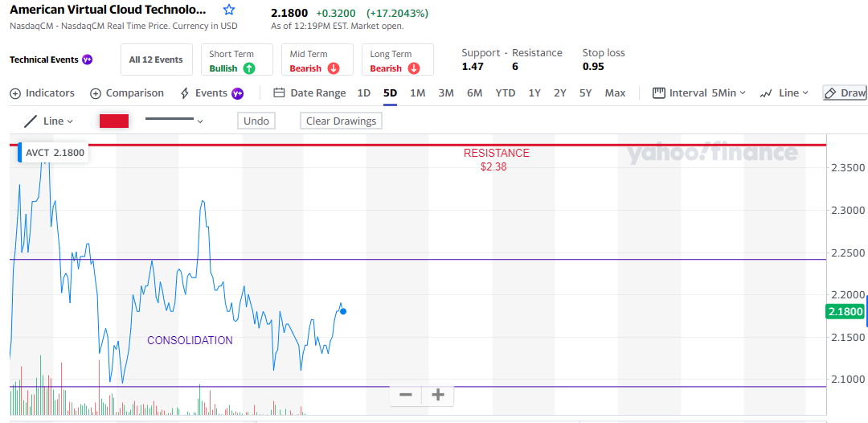Viewport: 868px width, 423px height.
Task: View Long Term Bearish outlook
Action: (398, 60)
